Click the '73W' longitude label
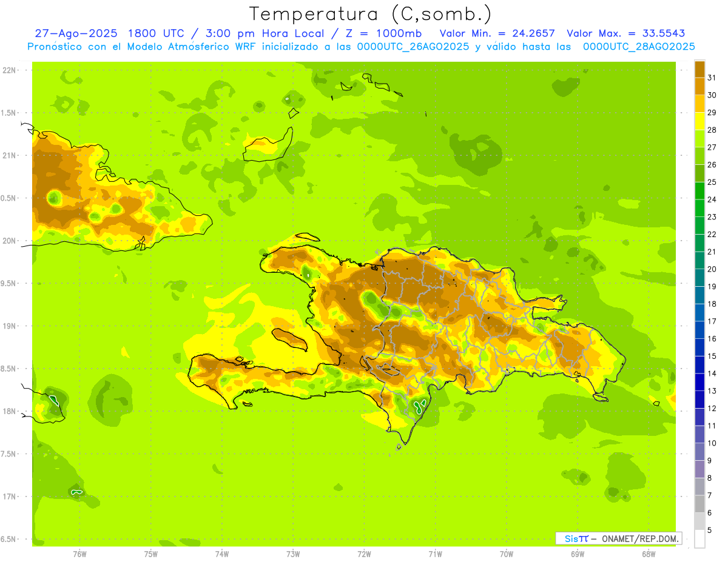Viewport: 728px width, 562px height. point(293,554)
